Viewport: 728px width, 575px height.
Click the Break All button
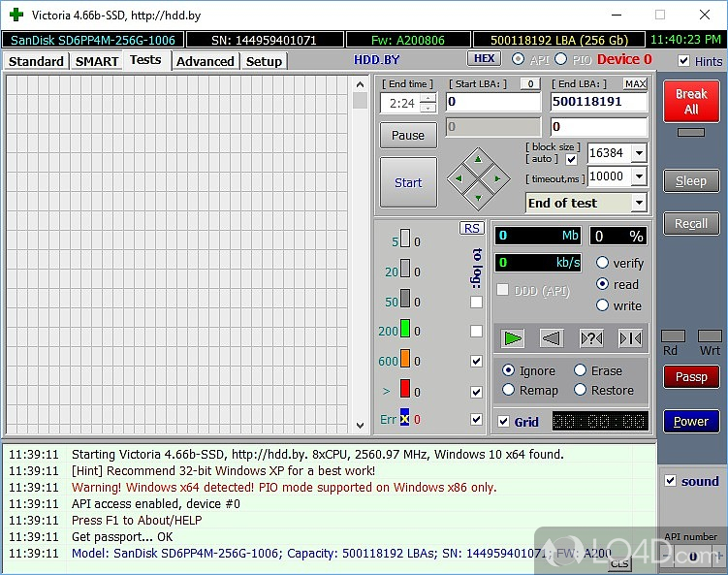pos(691,102)
